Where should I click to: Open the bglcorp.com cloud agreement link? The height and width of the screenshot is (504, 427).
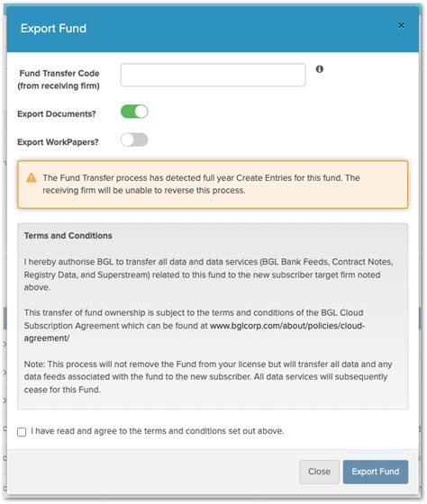pos(287,326)
